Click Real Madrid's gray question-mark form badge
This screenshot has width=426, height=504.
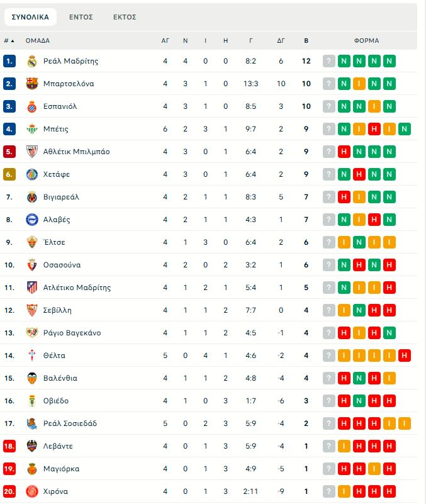[x=329, y=61]
